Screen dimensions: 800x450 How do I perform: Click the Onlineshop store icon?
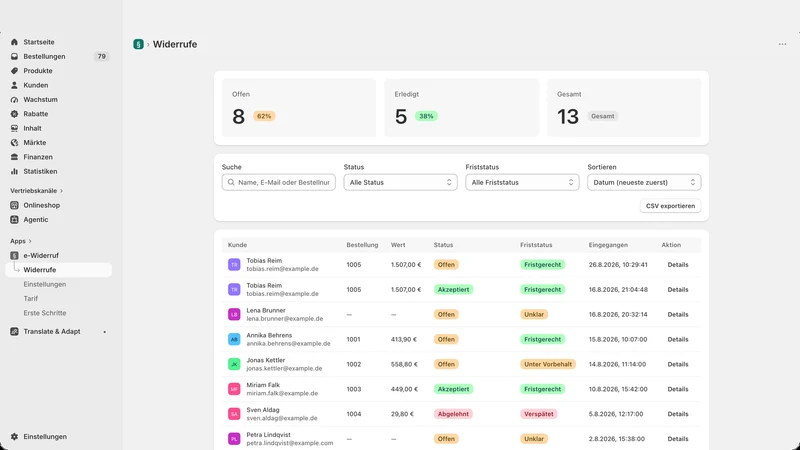(x=14, y=205)
